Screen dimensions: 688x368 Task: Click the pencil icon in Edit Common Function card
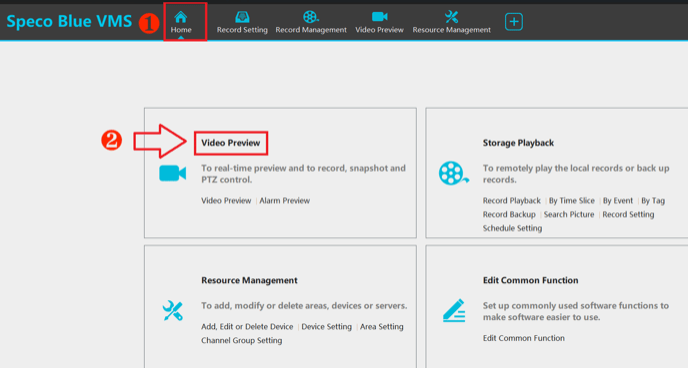pos(454,311)
